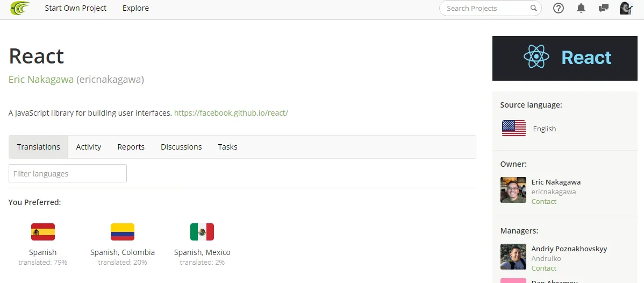Viewport: 644px width, 283px height.
Task: Select the Spain flag icon
Action: click(42, 231)
